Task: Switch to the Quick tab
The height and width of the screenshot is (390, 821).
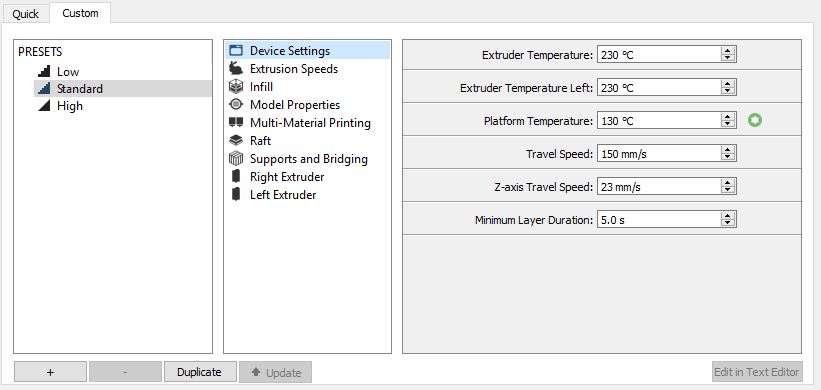Action: point(25,14)
